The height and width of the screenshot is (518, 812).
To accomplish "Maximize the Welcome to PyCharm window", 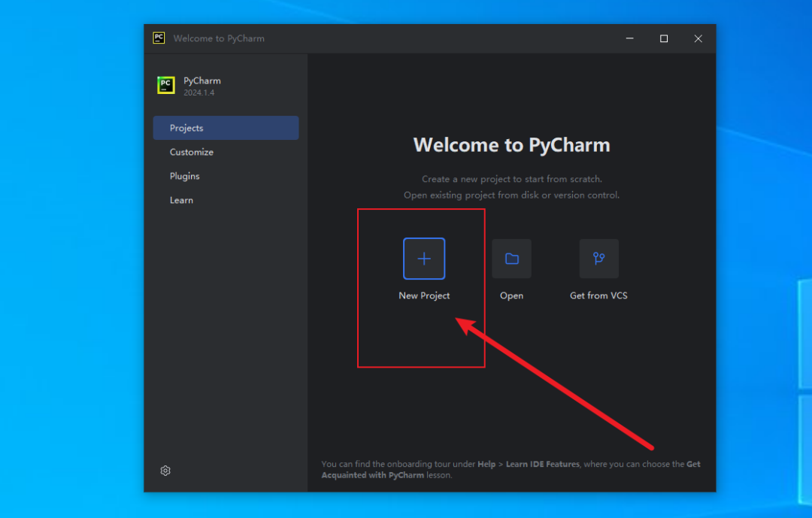I will click(x=664, y=38).
